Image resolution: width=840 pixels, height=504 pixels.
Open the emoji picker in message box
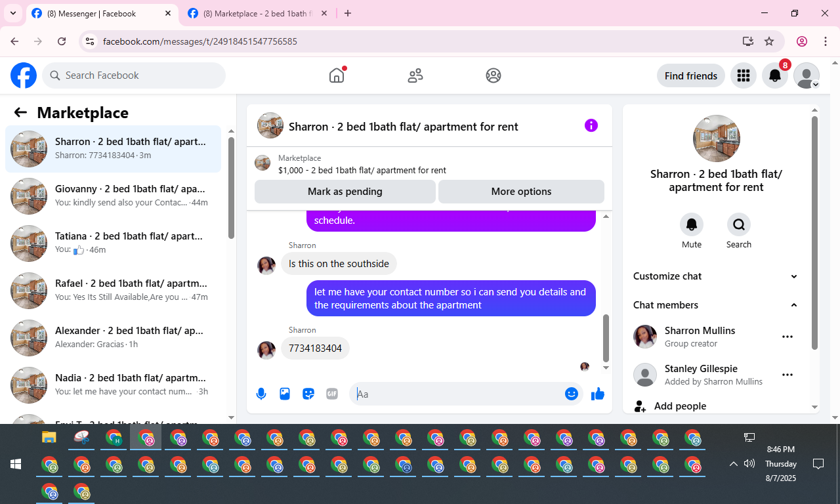tap(572, 394)
